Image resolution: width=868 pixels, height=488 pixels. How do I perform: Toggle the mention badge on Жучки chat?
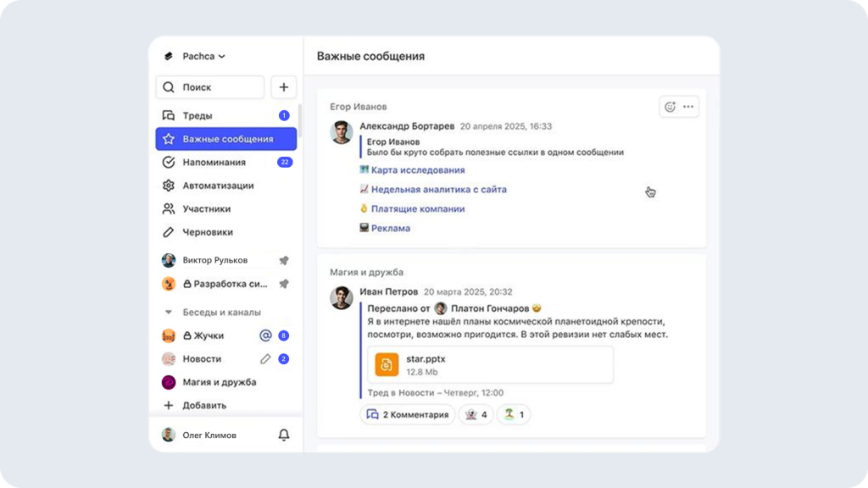point(264,335)
